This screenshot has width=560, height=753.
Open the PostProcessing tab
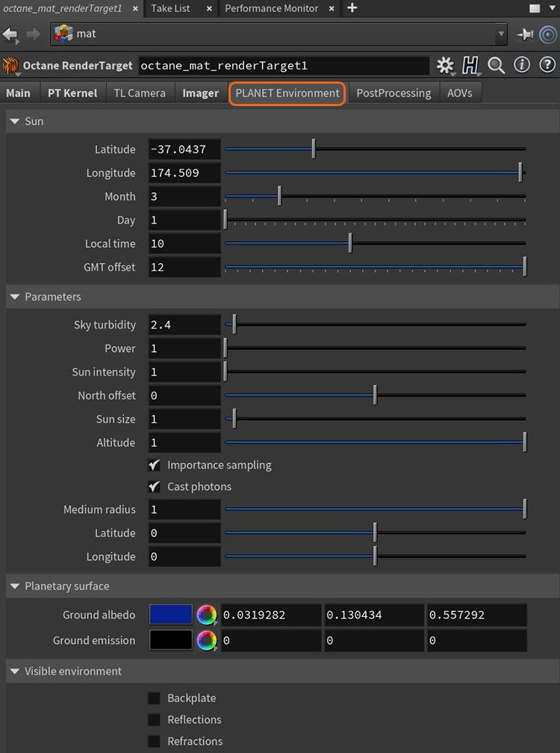coord(393,93)
